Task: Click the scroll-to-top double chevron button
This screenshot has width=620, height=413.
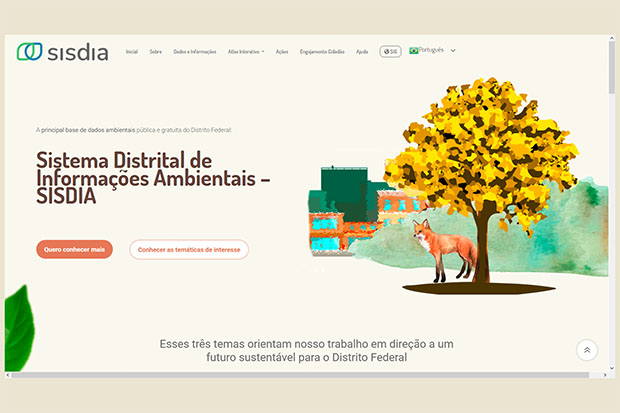Action: point(587,350)
